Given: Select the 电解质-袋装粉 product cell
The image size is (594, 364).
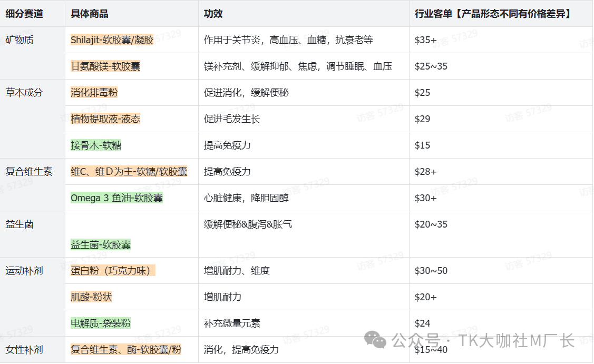Looking at the screenshot, I should click(x=101, y=323).
